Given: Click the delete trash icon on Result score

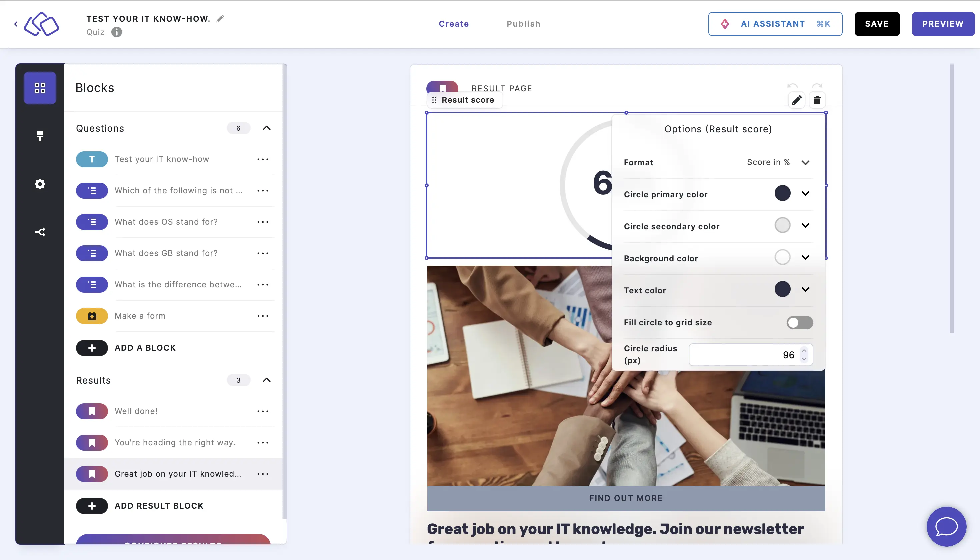Looking at the screenshot, I should point(817,100).
